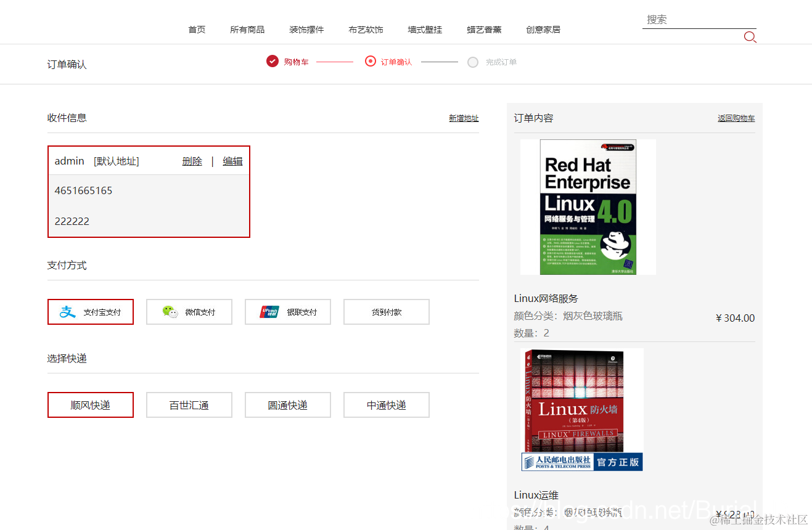
Task: Click the search magnifier icon
Action: pos(750,37)
